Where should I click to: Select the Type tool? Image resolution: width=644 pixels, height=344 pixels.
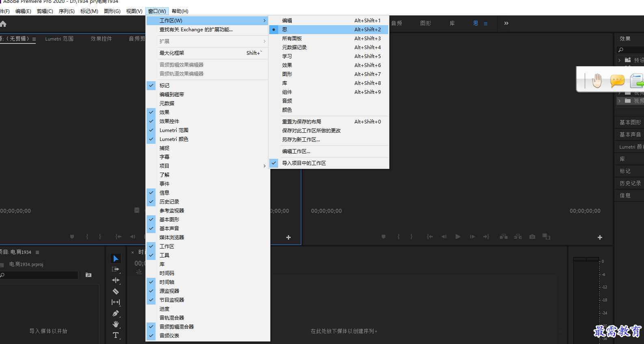(x=116, y=335)
